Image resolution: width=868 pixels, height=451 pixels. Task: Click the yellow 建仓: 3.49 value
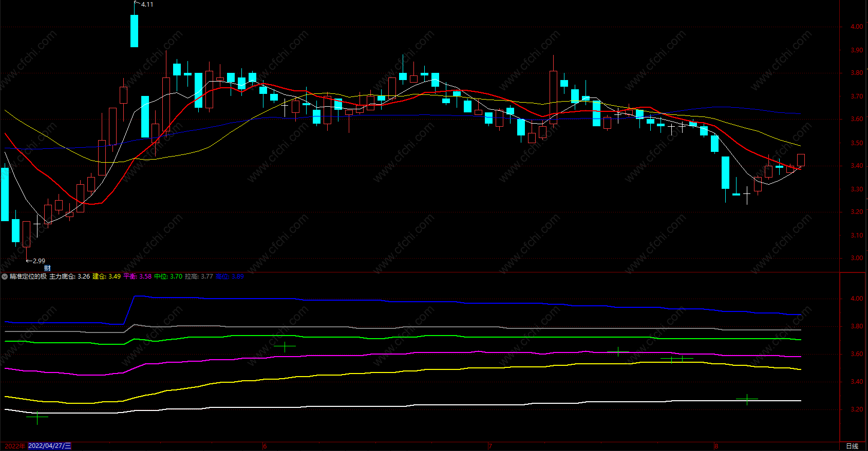(x=106, y=277)
